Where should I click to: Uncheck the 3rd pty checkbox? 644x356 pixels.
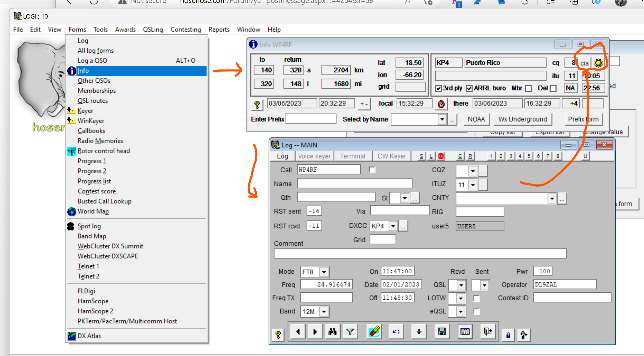439,89
